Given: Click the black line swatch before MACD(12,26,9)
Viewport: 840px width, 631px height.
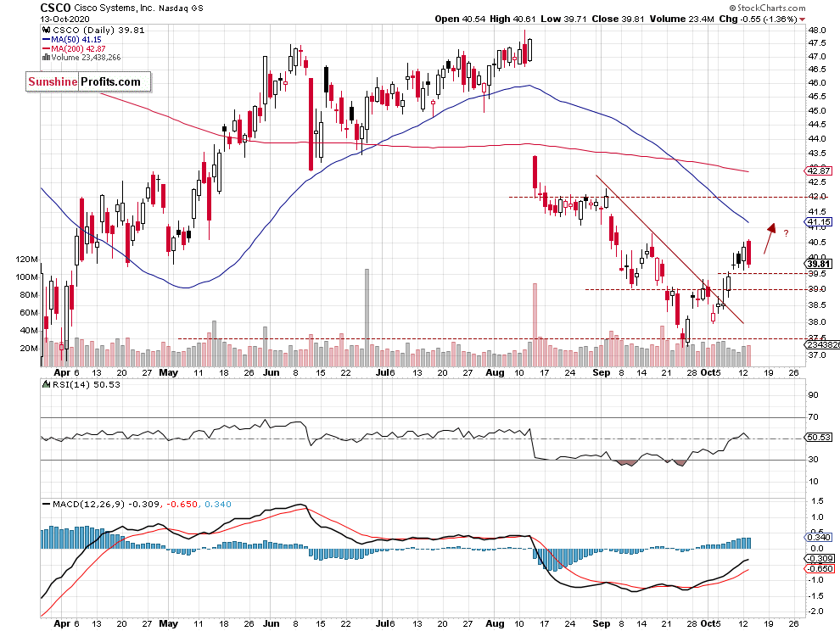Looking at the screenshot, I should (x=46, y=505).
